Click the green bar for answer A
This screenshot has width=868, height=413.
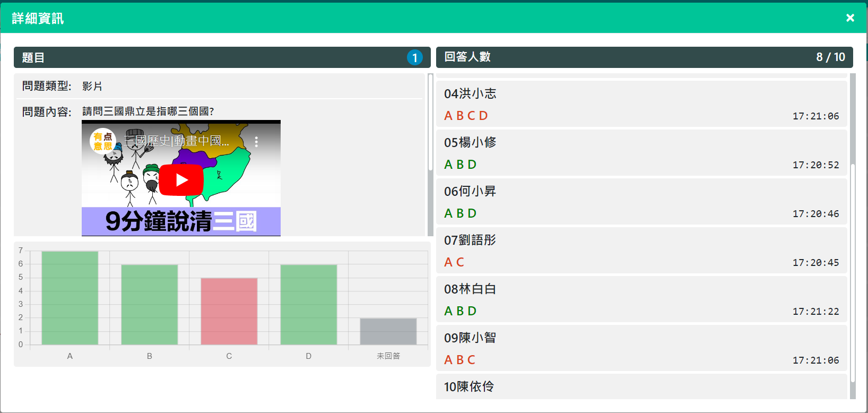pos(70,298)
